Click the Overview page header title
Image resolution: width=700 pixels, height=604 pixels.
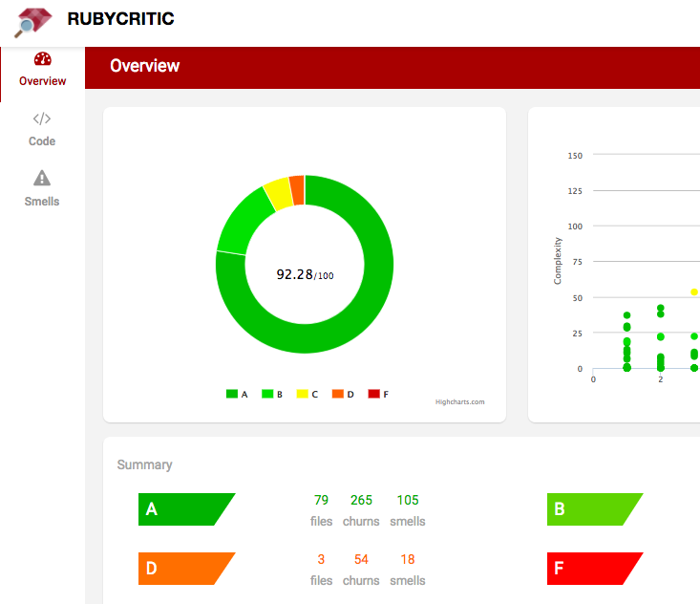[x=144, y=66]
